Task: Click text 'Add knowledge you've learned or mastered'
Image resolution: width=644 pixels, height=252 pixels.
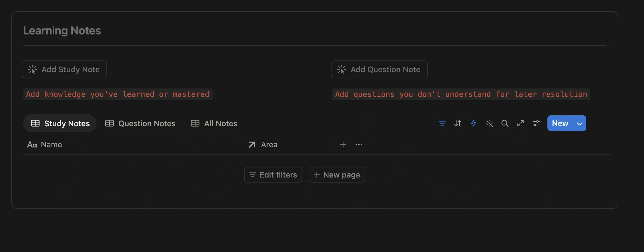Action: [118, 94]
